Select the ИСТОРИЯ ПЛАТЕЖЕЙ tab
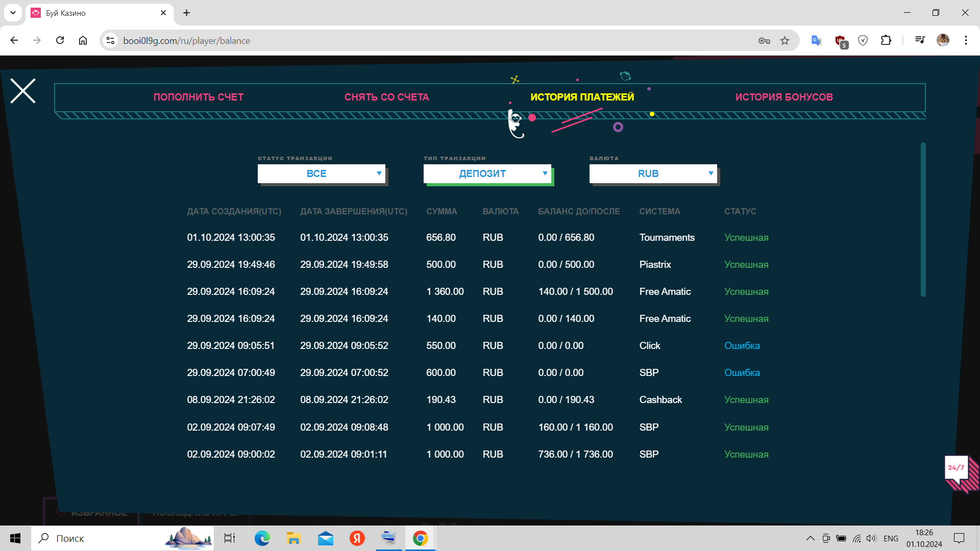980x551 pixels. point(582,97)
